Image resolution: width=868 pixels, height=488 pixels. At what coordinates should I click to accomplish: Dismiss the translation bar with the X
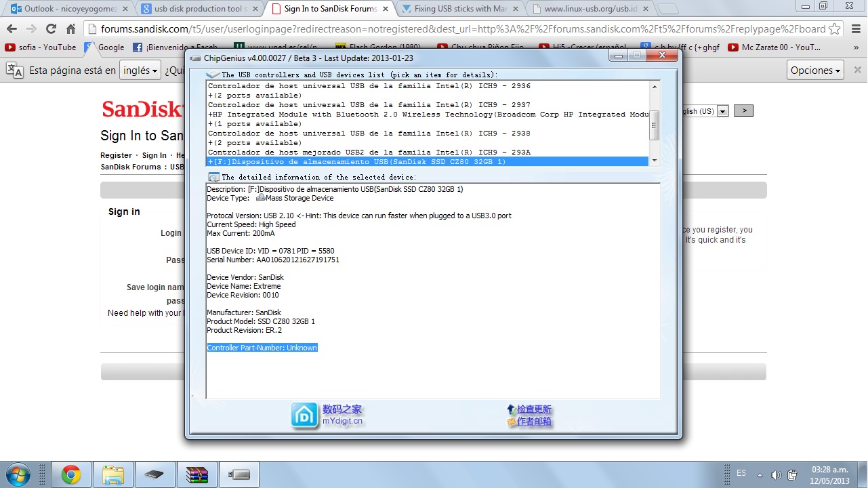coord(857,70)
